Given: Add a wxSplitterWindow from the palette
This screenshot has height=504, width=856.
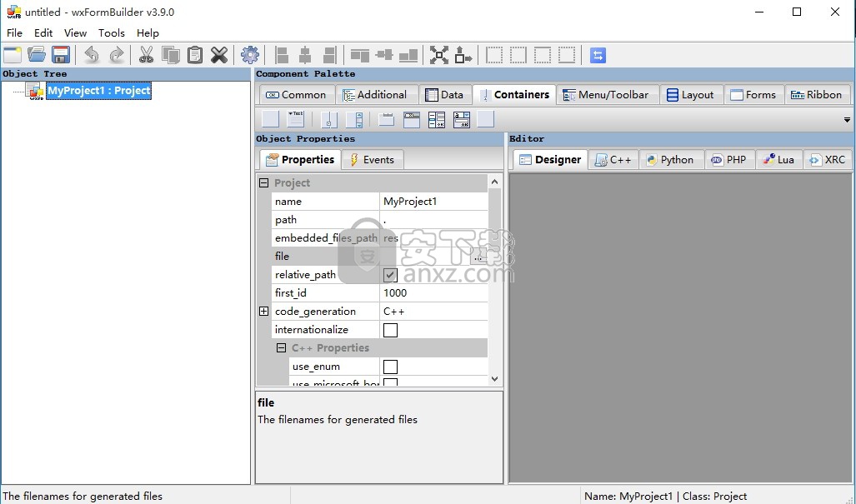Looking at the screenshot, I should click(x=329, y=119).
